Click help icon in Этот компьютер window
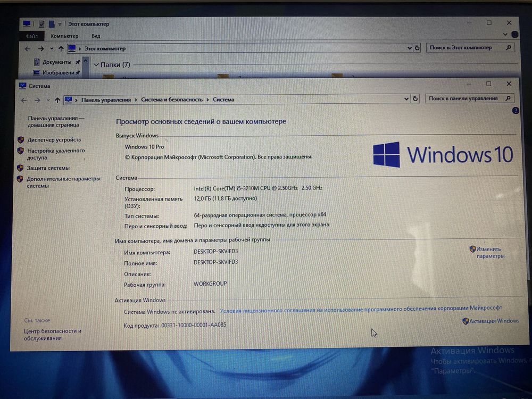This screenshot has width=532, height=399. (514, 34)
